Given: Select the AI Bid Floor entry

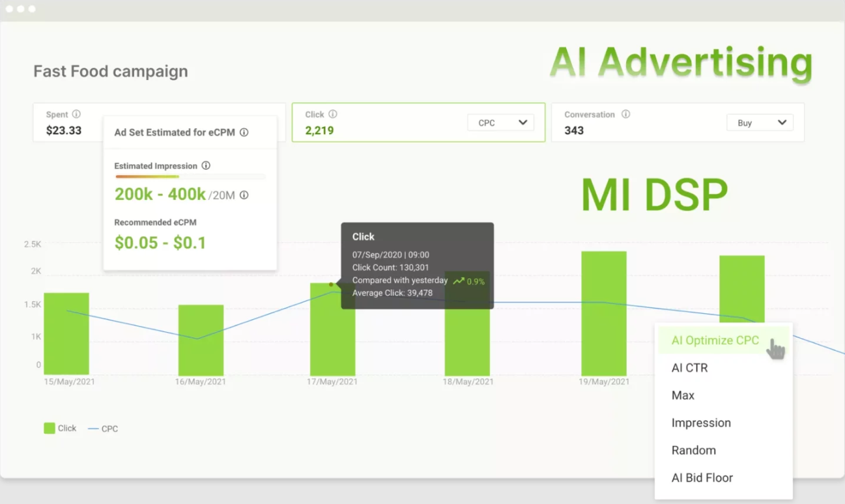Looking at the screenshot, I should 702,477.
